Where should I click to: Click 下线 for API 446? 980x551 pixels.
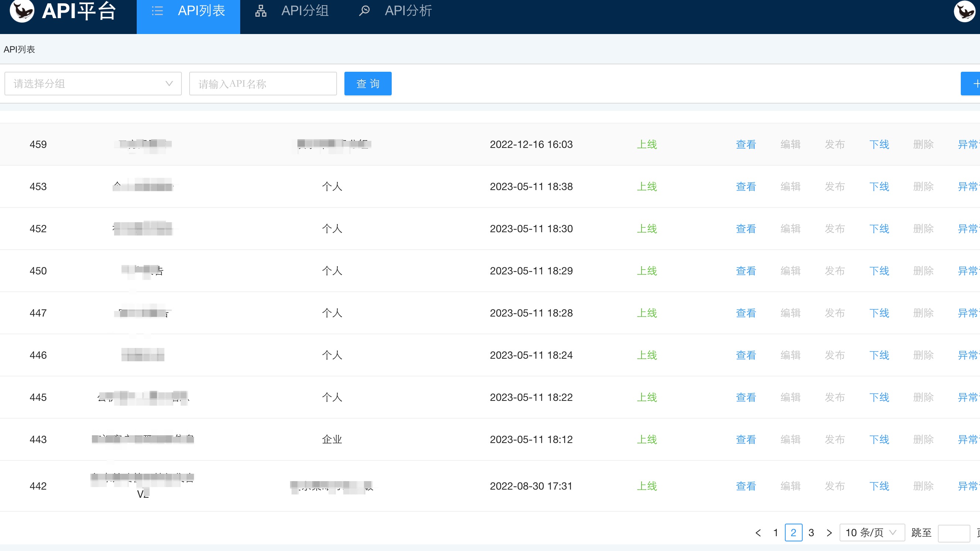tap(879, 355)
